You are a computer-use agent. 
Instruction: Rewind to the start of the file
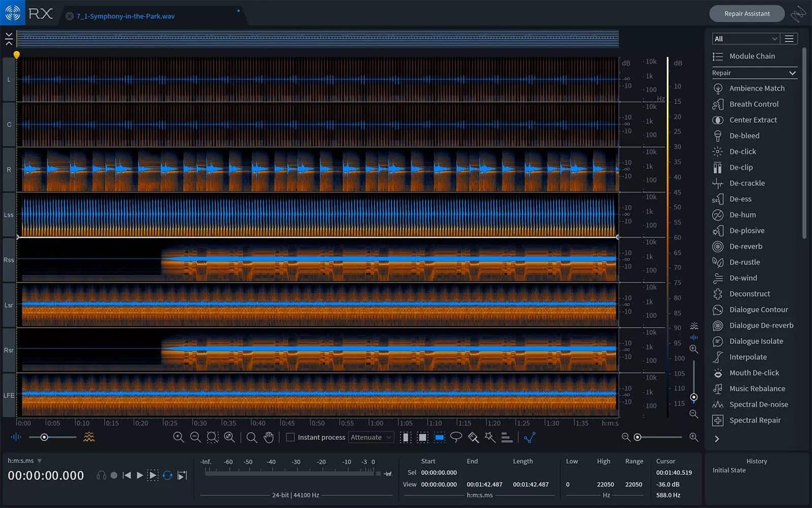coord(127,475)
